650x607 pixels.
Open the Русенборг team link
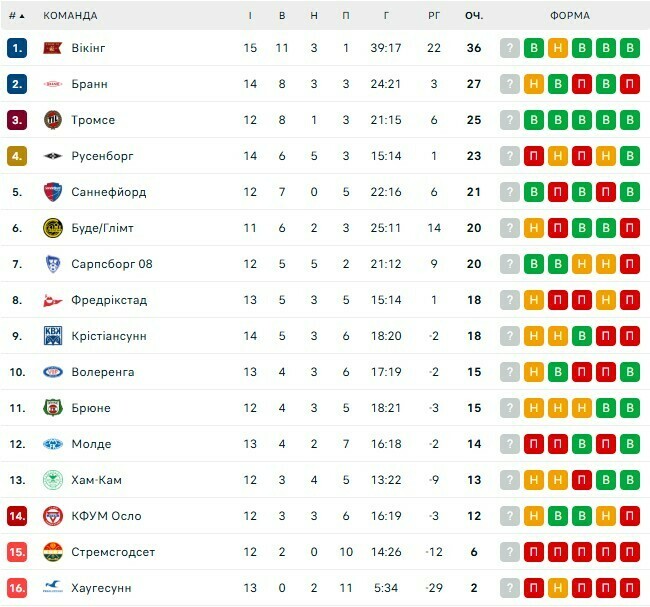click(x=102, y=156)
